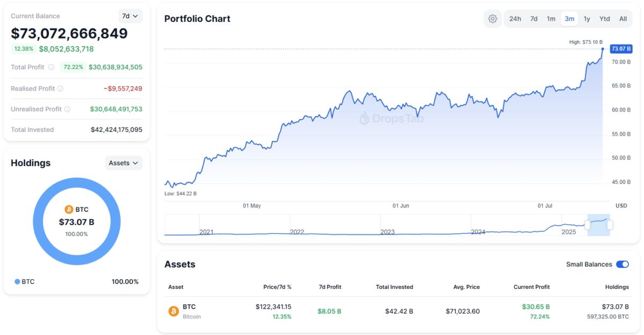Sort by Current Profit column header
Screen dimensions: 644x335
[531, 287]
